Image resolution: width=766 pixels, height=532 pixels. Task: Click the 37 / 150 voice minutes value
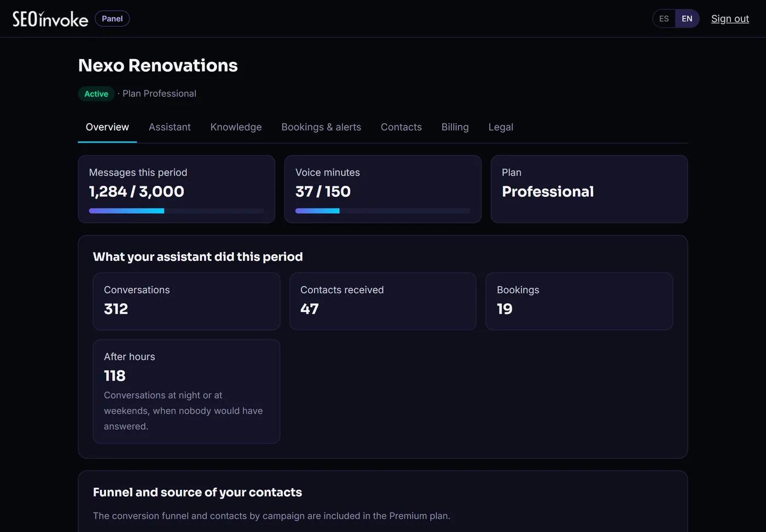pyautogui.click(x=323, y=191)
